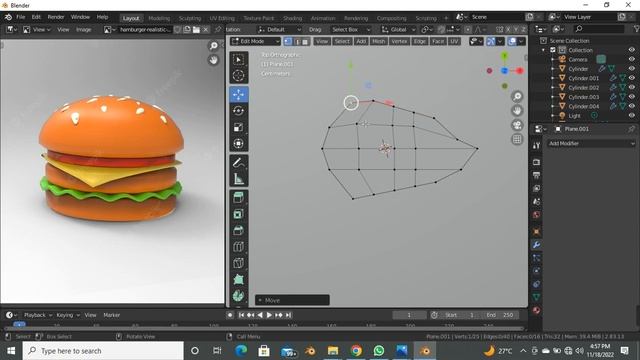Collapse the Collection tree in outliner
Viewport: 640px width, 360px height.
point(543,50)
